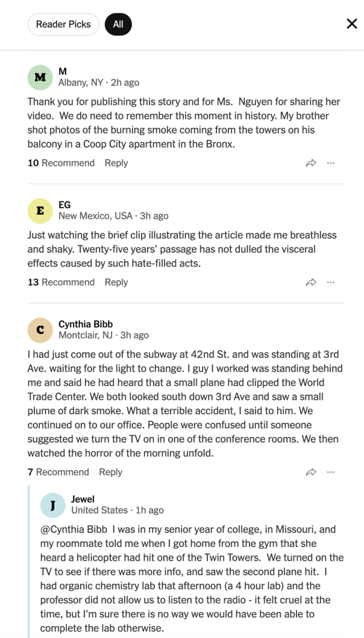This screenshot has width=364, height=638.
Task: Close the comments panel
Action: tap(352, 24)
